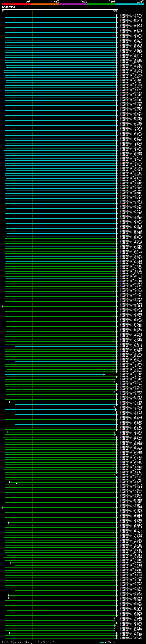Image resolution: width=146 pixels, height=644 pixels.
Task: Click hit label UniRef100_Q6XIM1
Action: click(131, 249)
